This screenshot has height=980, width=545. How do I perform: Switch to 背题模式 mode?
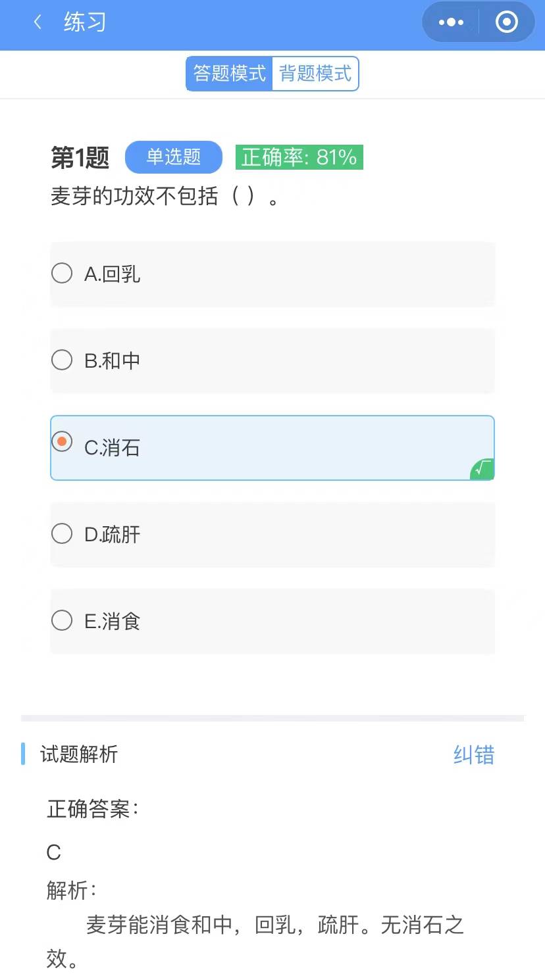pyautogui.click(x=315, y=74)
